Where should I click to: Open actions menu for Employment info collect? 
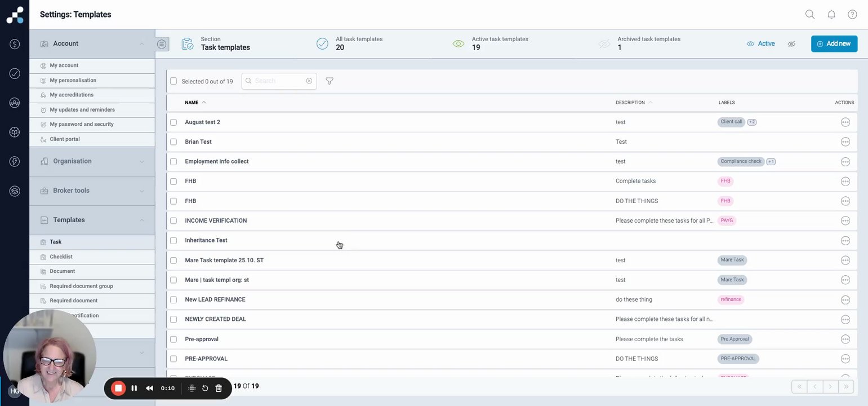pos(845,162)
